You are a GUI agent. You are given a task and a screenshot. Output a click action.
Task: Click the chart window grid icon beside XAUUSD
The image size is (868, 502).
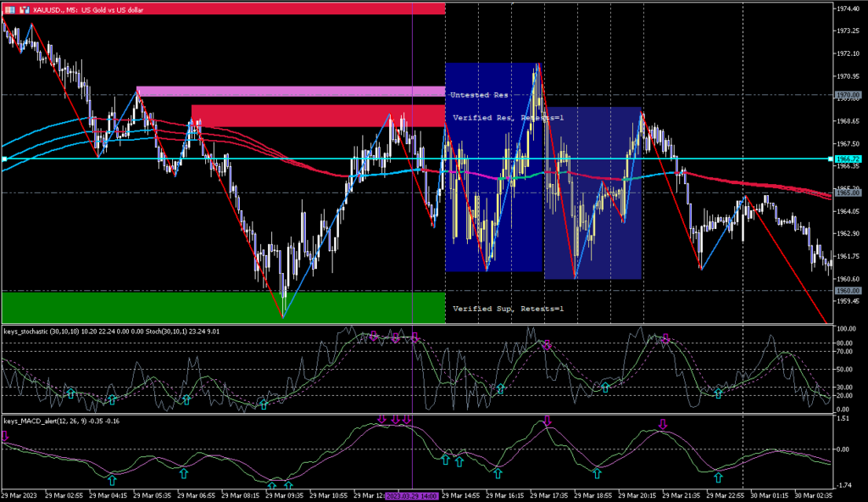[x=9, y=9]
